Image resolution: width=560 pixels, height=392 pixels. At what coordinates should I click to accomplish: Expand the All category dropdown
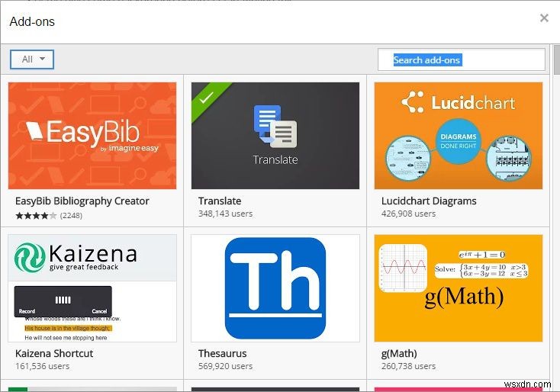[x=32, y=59]
